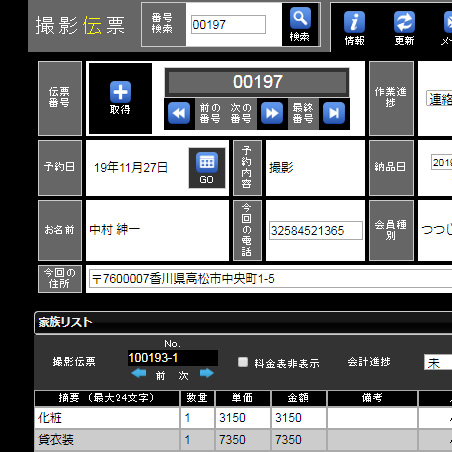The width and height of the screenshot is (452, 452).
Task: Jump to last number (最終番号) icon
Action: point(334,113)
